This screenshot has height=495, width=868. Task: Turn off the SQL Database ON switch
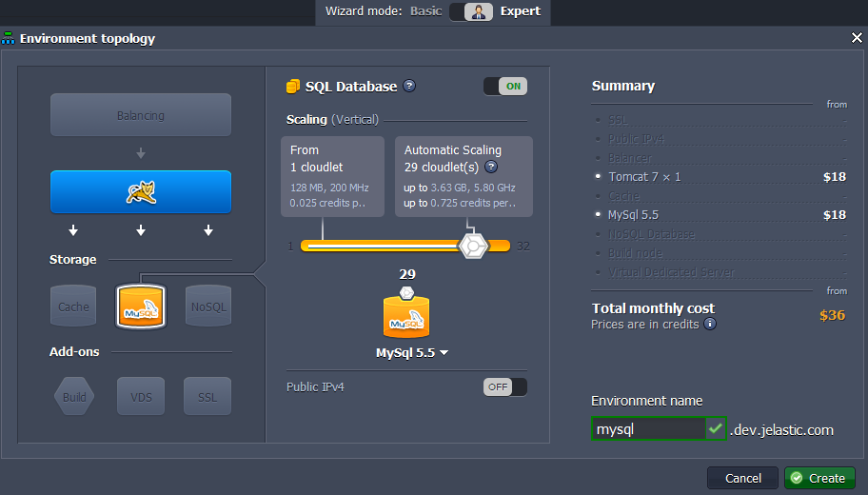pyautogui.click(x=504, y=87)
